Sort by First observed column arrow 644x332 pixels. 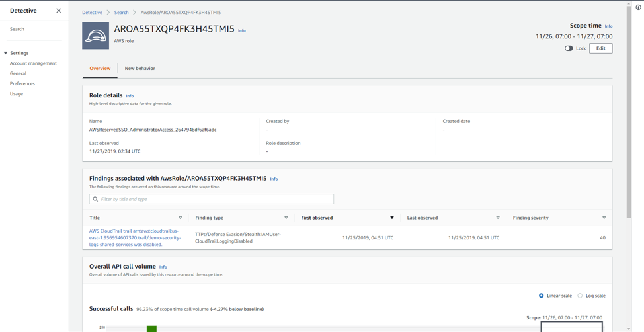coord(392,218)
